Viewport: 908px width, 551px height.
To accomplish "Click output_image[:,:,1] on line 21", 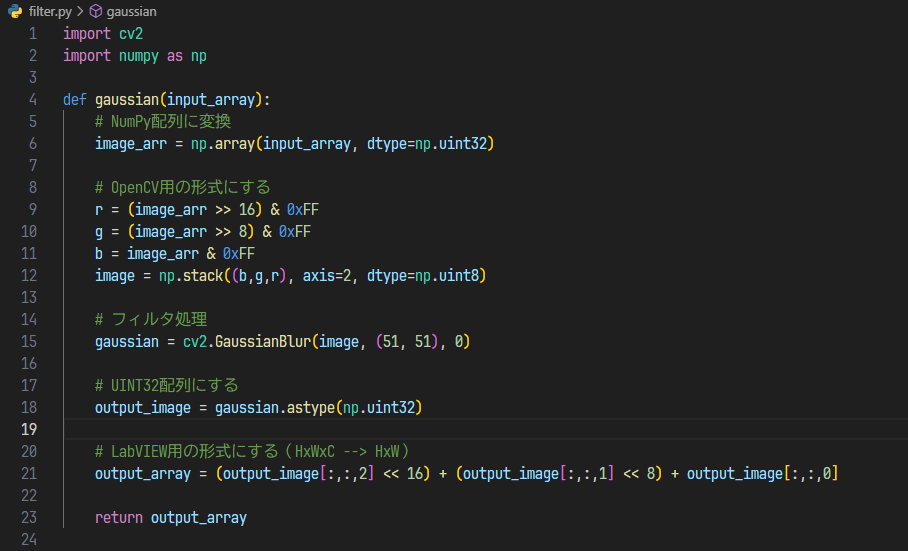I will (539, 473).
